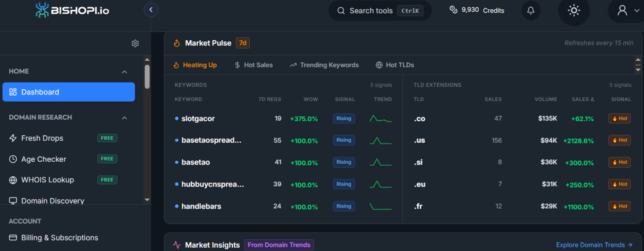This screenshot has height=251, width=644.
Task: Click FREE badge next to Fresh Drops
Action: (x=107, y=138)
